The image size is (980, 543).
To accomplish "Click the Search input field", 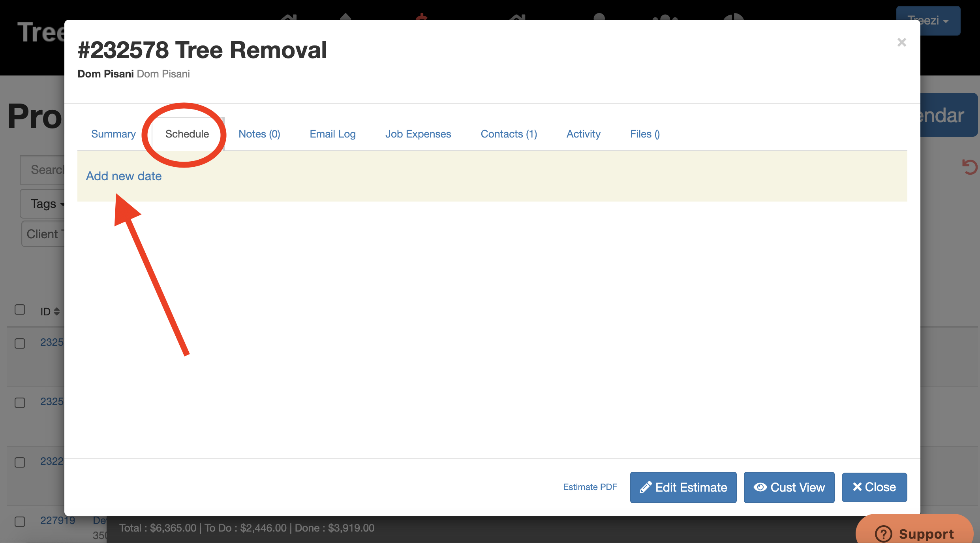I will click(43, 170).
